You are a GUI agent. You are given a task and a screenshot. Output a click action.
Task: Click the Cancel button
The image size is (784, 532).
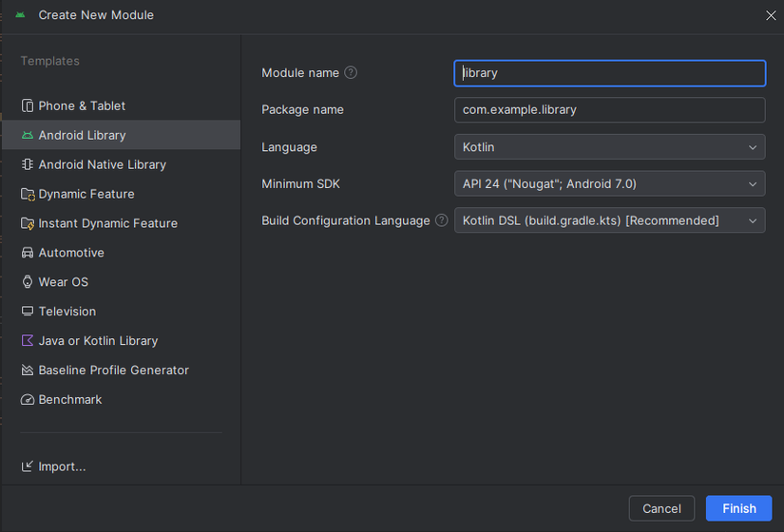pyautogui.click(x=661, y=508)
